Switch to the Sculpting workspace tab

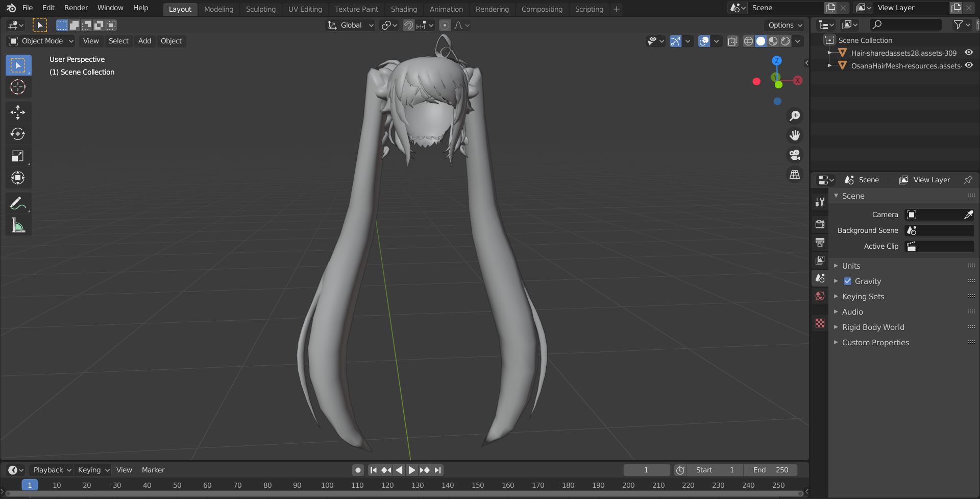(260, 9)
